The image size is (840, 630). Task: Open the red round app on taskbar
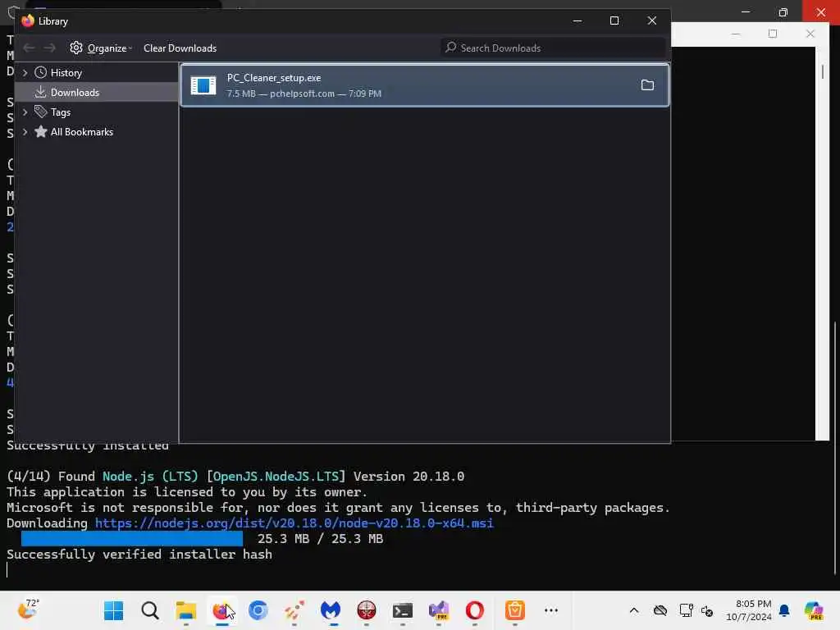[367, 610]
